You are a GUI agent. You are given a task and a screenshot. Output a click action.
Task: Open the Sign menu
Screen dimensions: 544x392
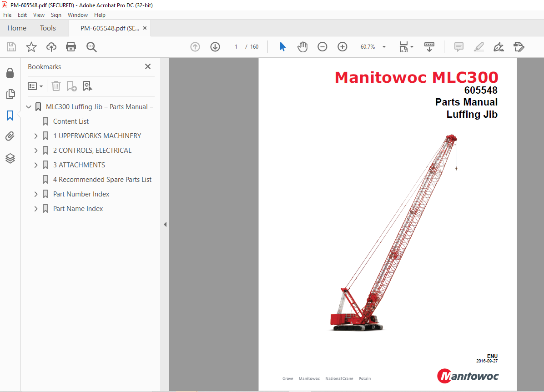coord(56,15)
